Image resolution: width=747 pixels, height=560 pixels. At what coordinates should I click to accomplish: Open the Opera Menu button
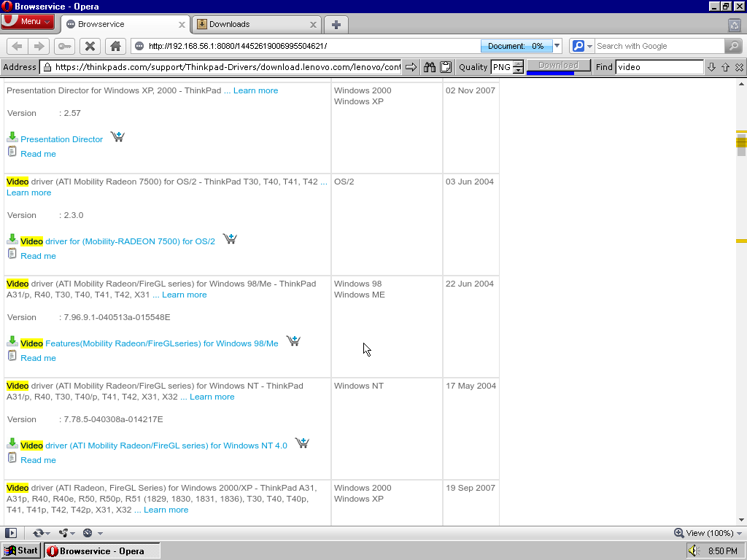28,22
